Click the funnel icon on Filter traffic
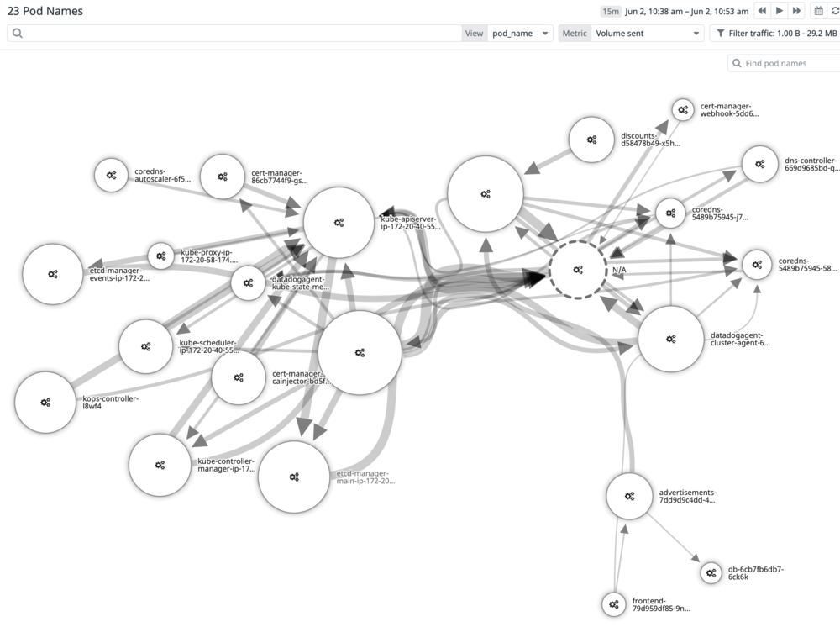The image size is (840, 627). [x=722, y=33]
